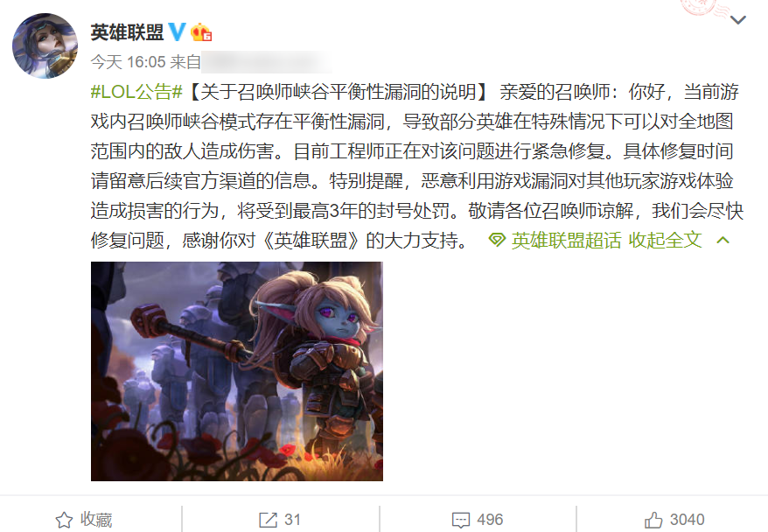The height and width of the screenshot is (532, 768).
Task: Click the repost share icon
Action: tap(268, 520)
